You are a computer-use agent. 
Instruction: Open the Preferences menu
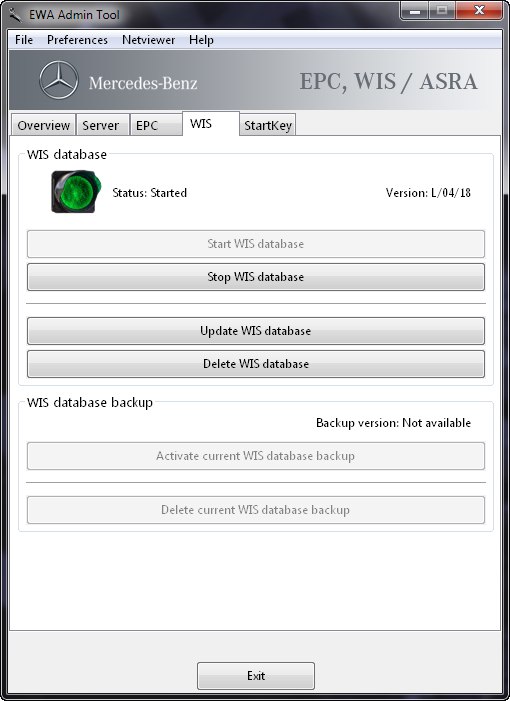click(x=77, y=40)
